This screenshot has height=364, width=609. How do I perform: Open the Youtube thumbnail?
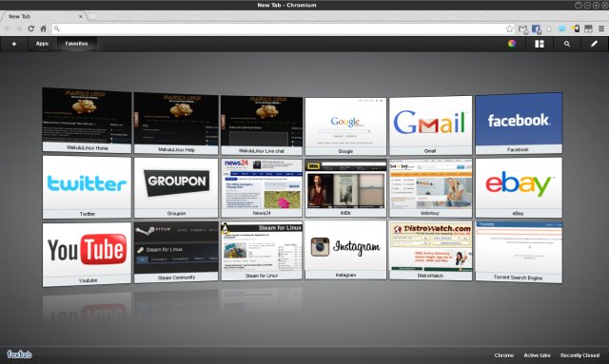[87, 254]
